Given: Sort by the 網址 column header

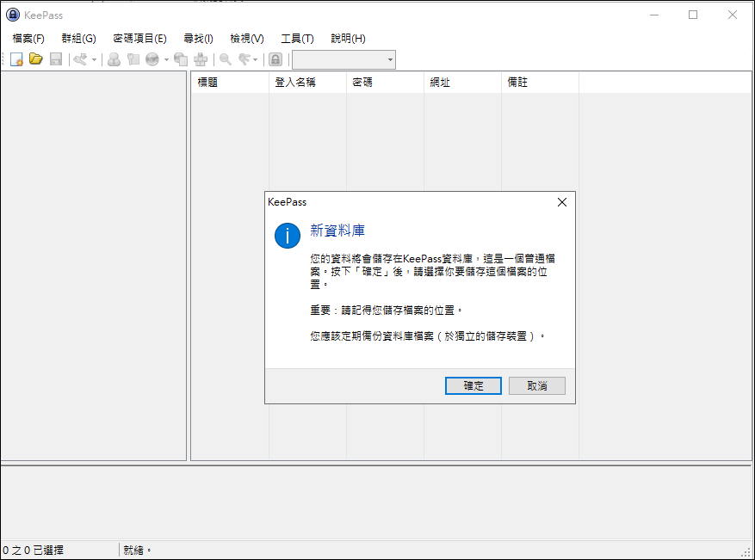Looking at the screenshot, I should click(462, 83).
